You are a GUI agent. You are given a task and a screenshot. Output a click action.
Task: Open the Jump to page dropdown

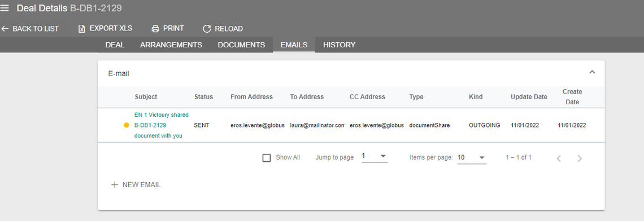tap(375, 157)
